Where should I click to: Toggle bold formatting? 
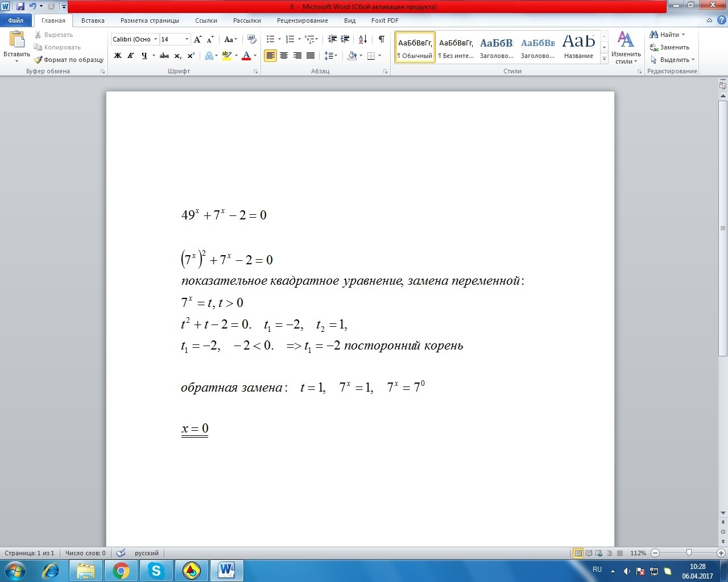118,56
